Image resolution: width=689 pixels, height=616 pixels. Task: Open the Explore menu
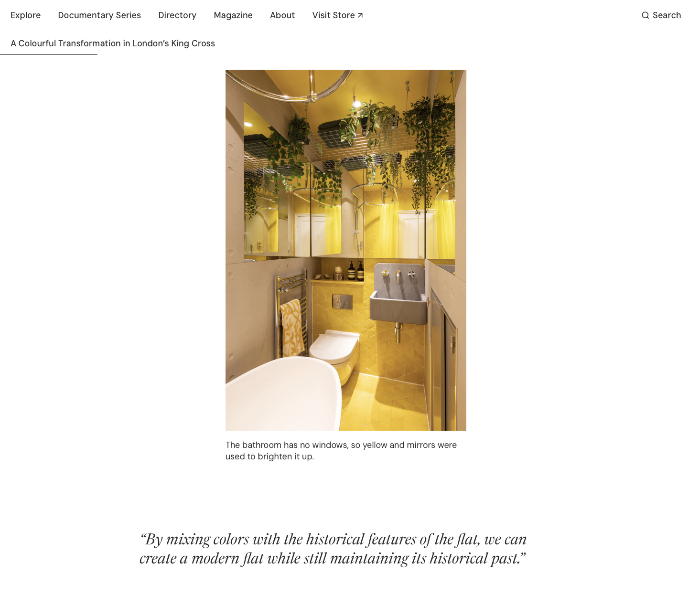coord(26,15)
